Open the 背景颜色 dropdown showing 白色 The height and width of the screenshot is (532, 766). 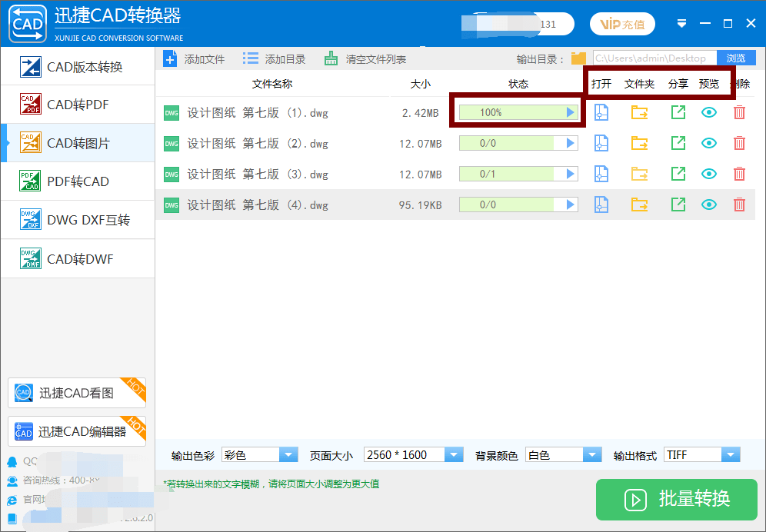click(x=564, y=455)
